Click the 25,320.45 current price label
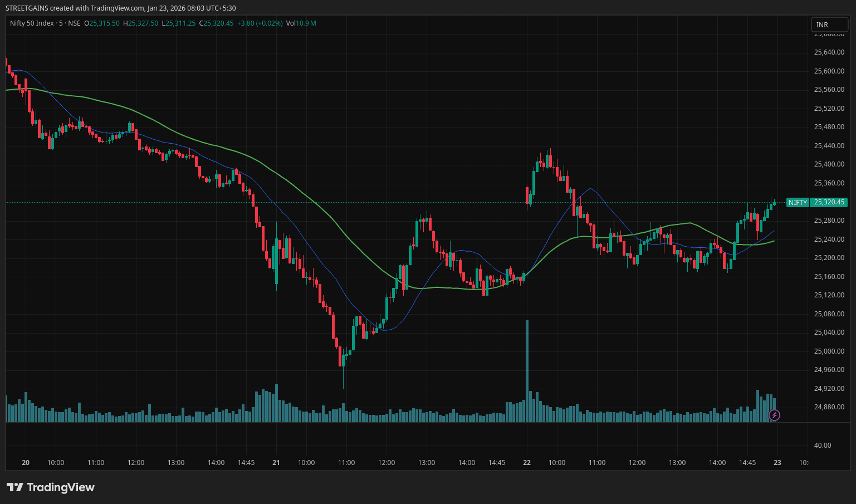Image resolution: width=856 pixels, height=504 pixels. tap(829, 202)
